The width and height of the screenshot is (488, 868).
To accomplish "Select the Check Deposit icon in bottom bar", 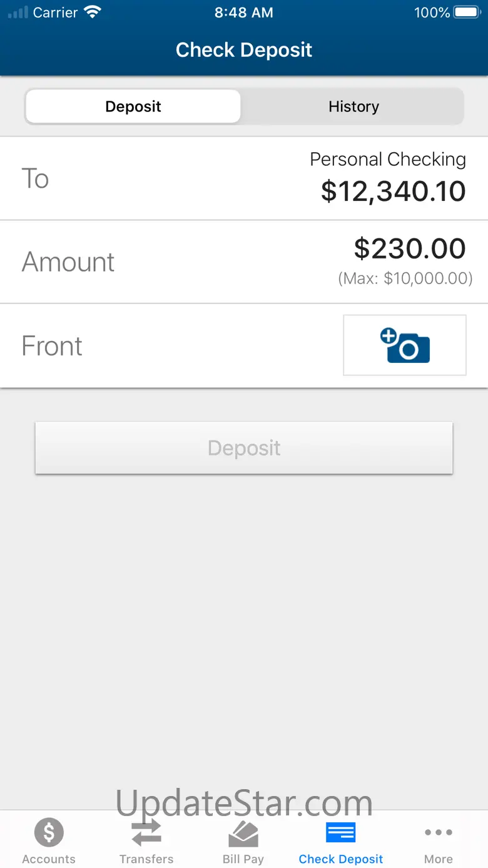I will (x=341, y=833).
